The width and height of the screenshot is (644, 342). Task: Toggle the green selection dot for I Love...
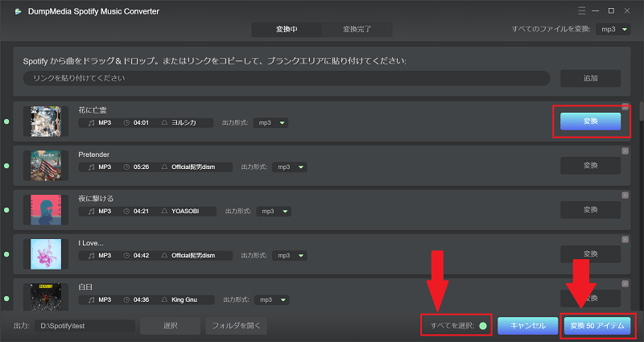click(6, 254)
